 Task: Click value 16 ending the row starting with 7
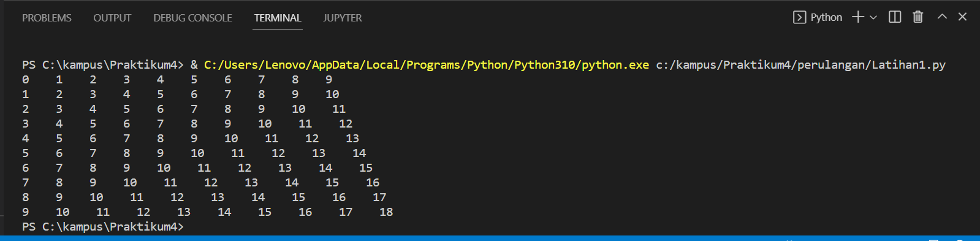click(373, 183)
